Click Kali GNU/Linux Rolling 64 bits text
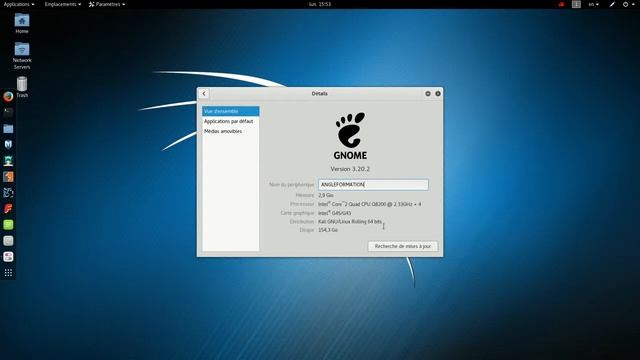 coord(350,221)
